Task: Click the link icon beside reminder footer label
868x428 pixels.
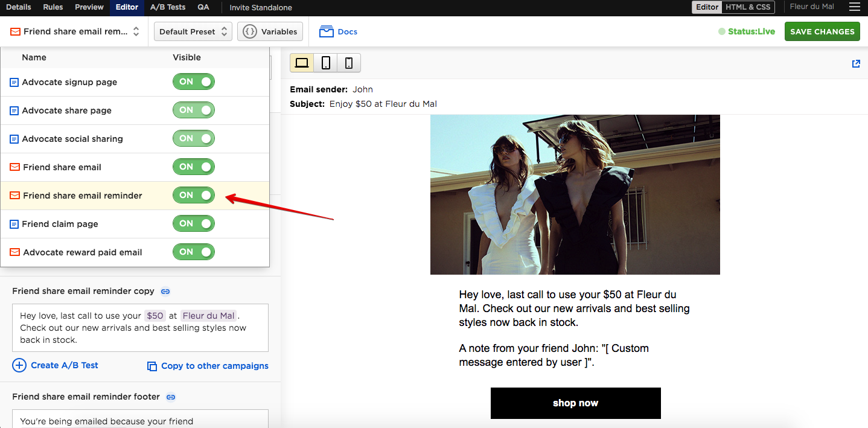Action: [171, 397]
